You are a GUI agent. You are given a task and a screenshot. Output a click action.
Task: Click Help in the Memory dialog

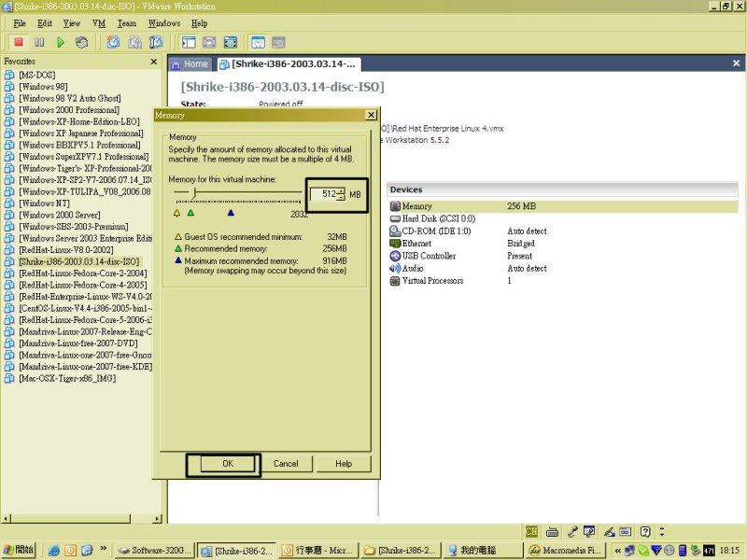[x=344, y=464]
